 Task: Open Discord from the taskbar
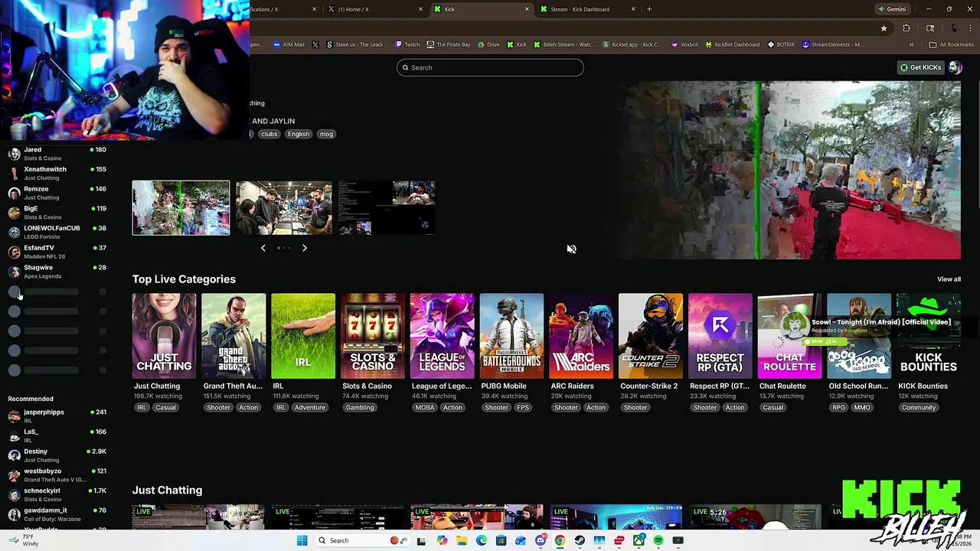541,540
